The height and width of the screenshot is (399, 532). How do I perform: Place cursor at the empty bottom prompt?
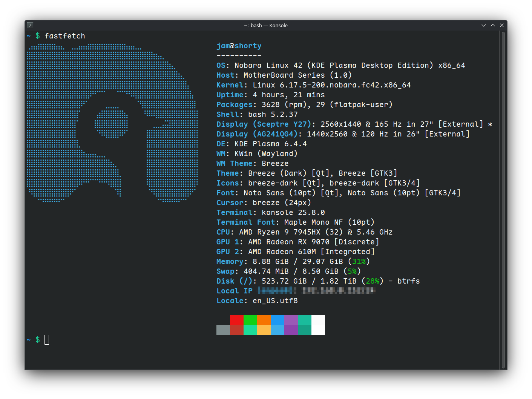point(47,340)
